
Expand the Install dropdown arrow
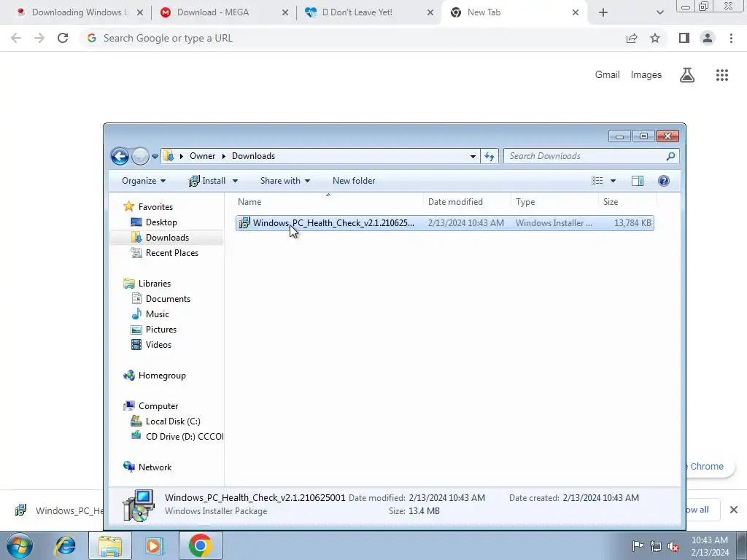point(235,181)
